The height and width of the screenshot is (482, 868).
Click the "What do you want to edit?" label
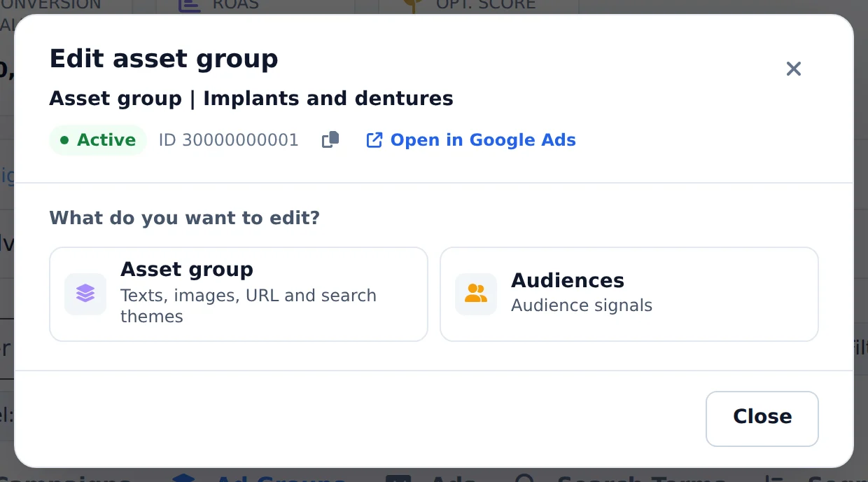click(x=185, y=218)
